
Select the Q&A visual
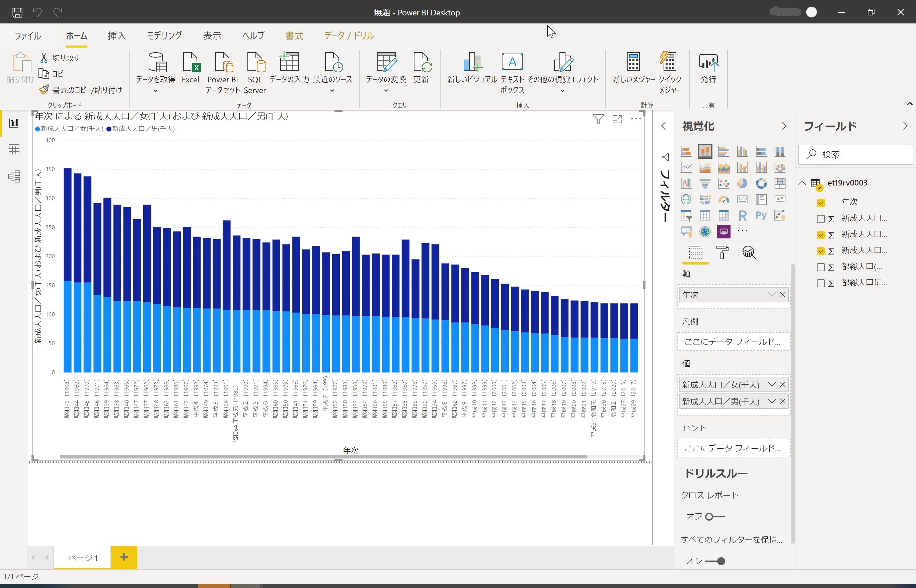[x=686, y=232]
